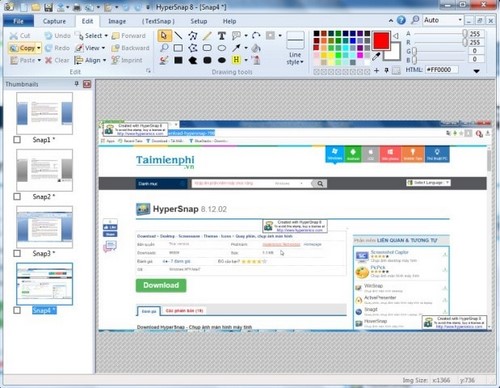Select the filled rectangle tool
Viewport: 500px width, 388px height.
178,60
